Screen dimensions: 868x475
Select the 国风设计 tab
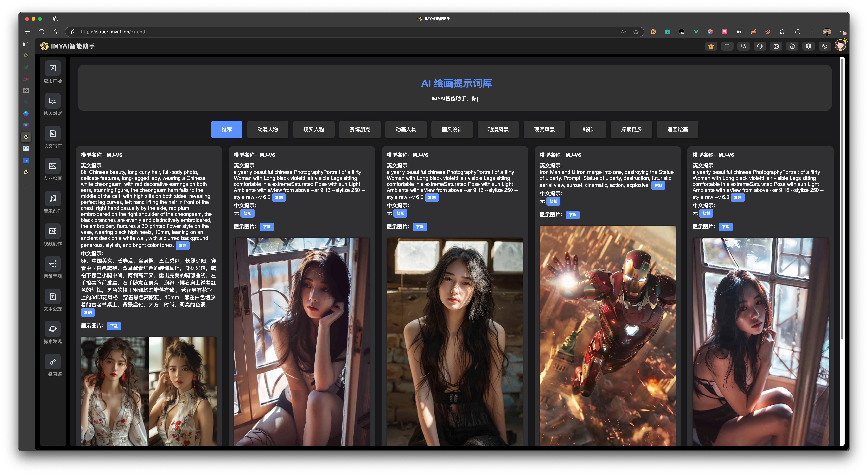pos(452,129)
